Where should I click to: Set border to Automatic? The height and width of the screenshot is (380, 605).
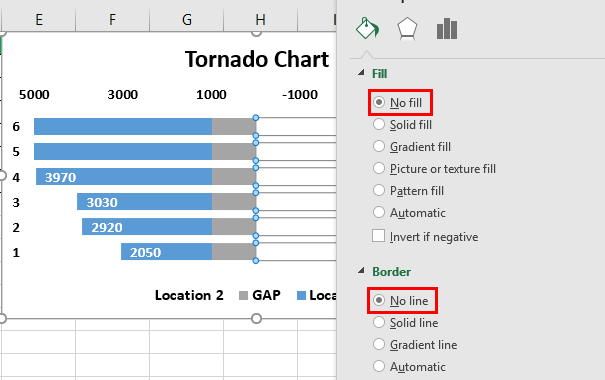point(409,366)
